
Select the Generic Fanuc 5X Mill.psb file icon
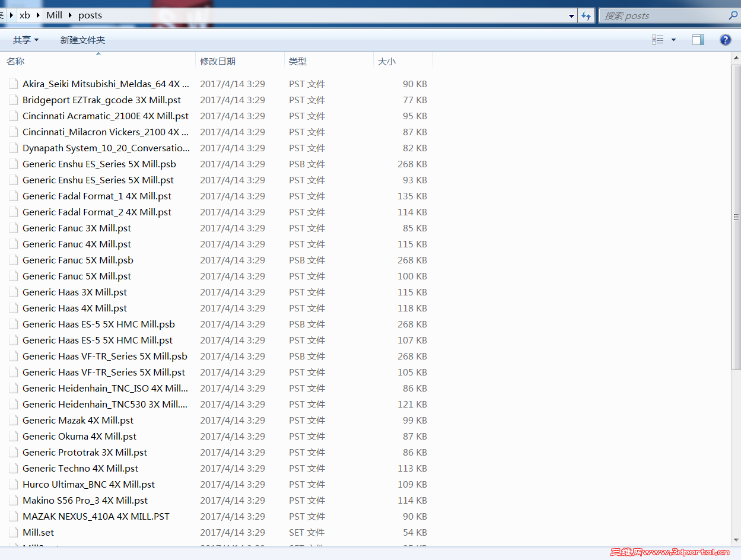[x=13, y=260]
